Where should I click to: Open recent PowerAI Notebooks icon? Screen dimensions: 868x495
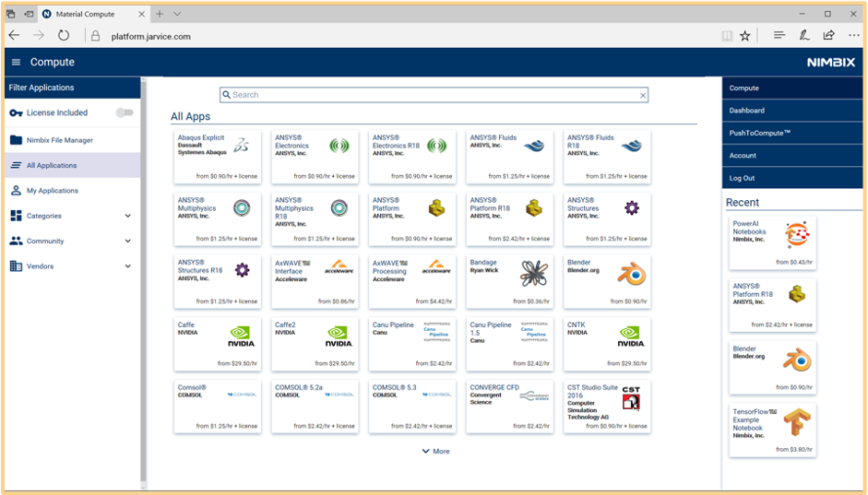[797, 234]
